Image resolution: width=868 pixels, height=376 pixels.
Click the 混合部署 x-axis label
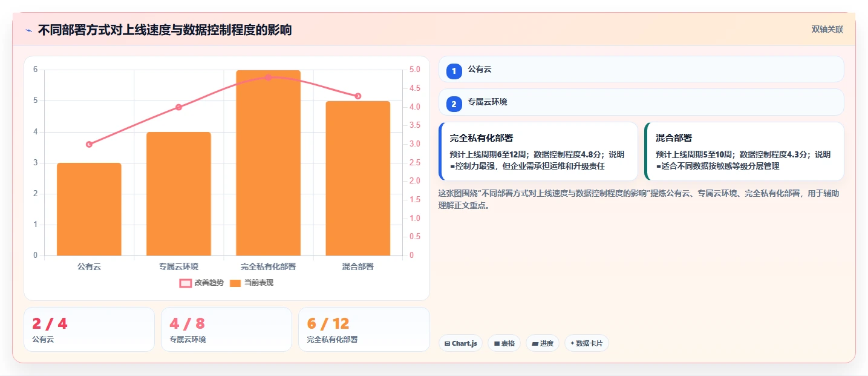click(x=357, y=266)
